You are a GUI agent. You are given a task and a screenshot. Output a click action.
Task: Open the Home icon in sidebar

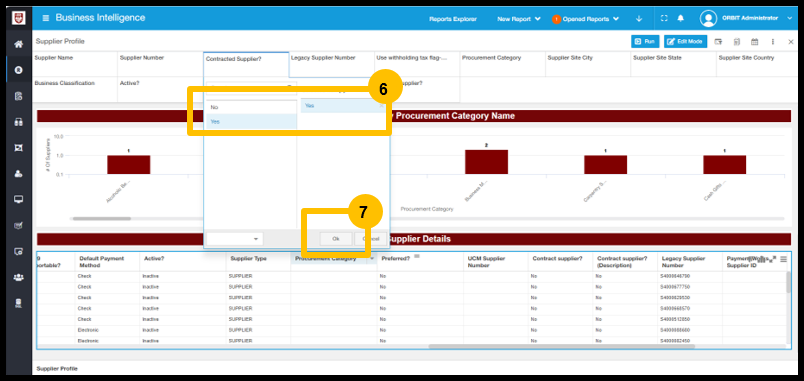click(x=18, y=44)
